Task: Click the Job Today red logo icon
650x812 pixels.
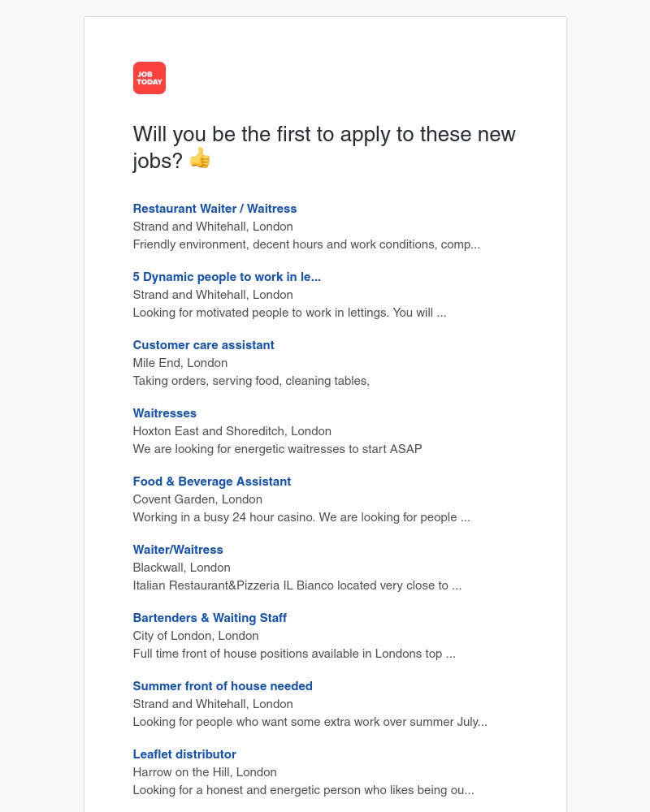Action: 149,78
